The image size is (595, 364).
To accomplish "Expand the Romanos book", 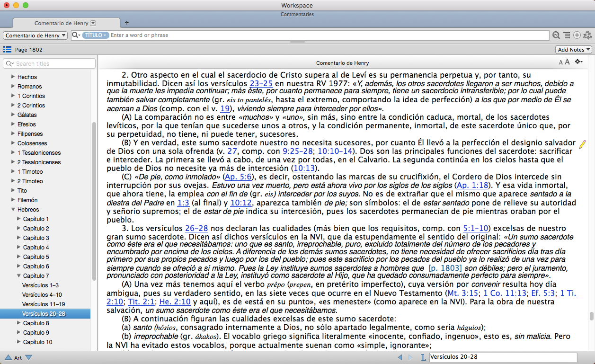I will click(12, 86).
